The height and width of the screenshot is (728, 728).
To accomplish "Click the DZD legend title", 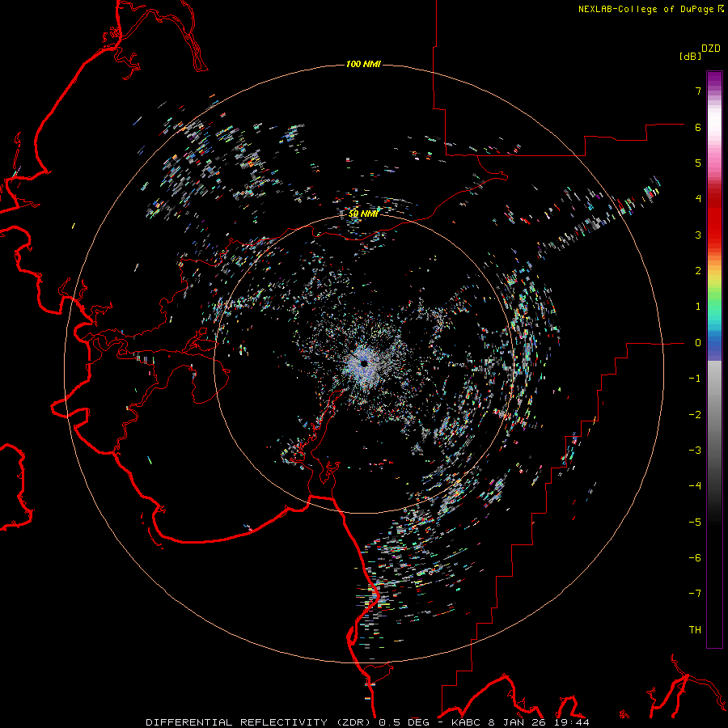I will tap(711, 49).
